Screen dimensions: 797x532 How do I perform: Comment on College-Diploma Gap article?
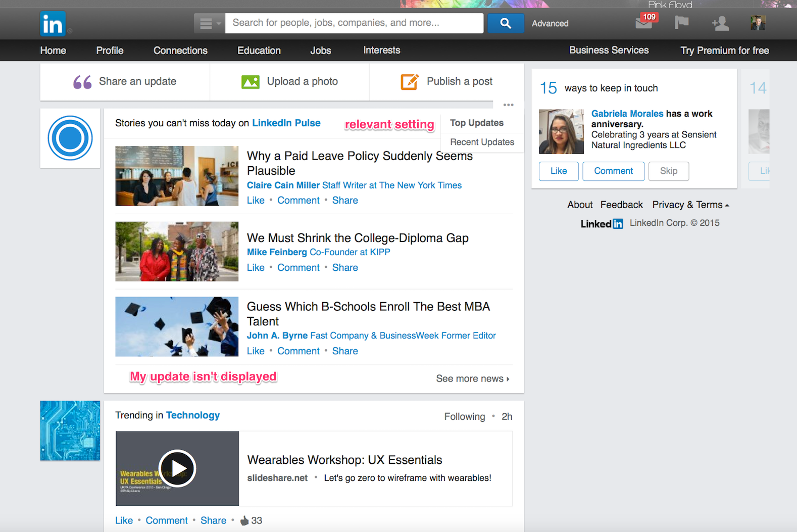[x=298, y=268]
